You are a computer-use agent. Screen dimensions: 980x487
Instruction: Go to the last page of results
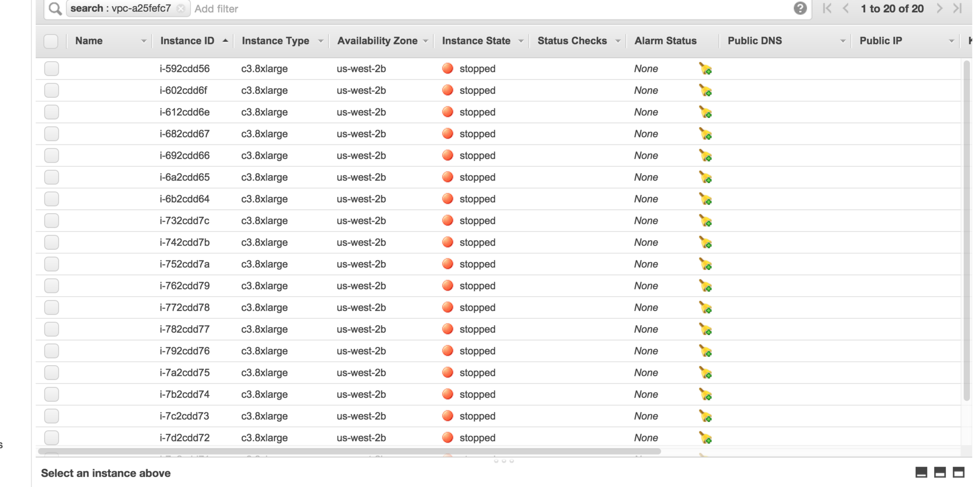pos(958,8)
